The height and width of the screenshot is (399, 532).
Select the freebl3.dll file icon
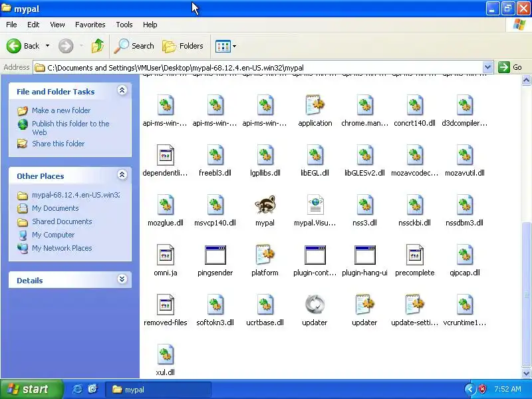click(215, 155)
